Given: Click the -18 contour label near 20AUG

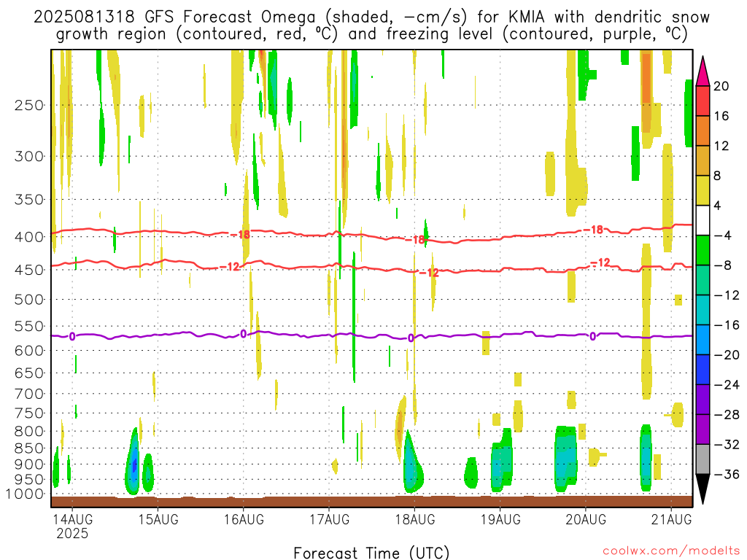Looking at the screenshot, I should click(x=594, y=230).
